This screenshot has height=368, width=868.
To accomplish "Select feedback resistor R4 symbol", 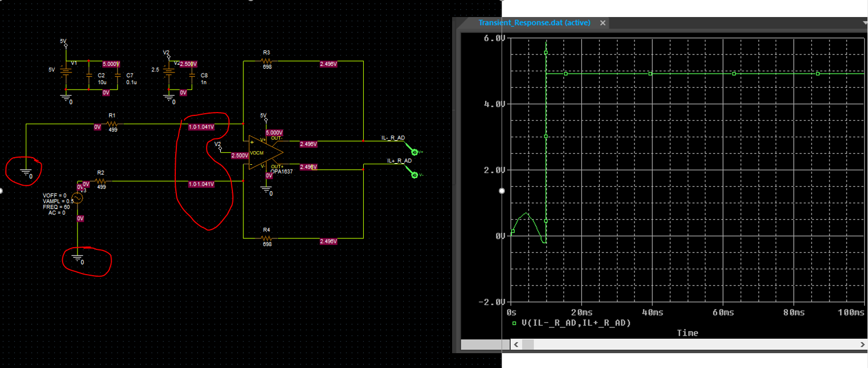I will pyautogui.click(x=266, y=238).
